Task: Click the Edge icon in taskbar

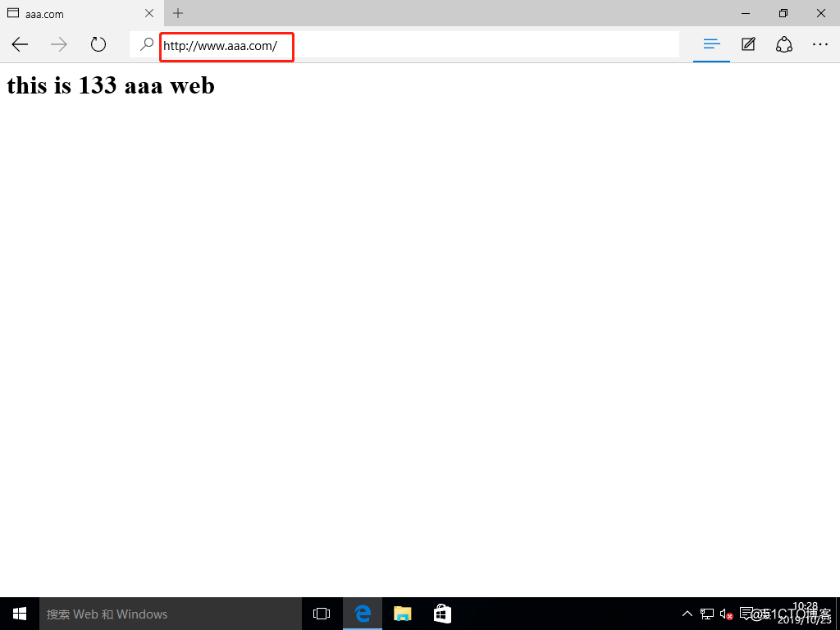Action: (363, 614)
